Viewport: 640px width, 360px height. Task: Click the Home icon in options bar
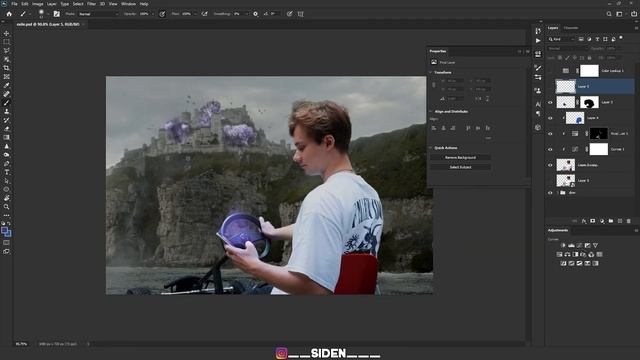pyautogui.click(x=9, y=14)
